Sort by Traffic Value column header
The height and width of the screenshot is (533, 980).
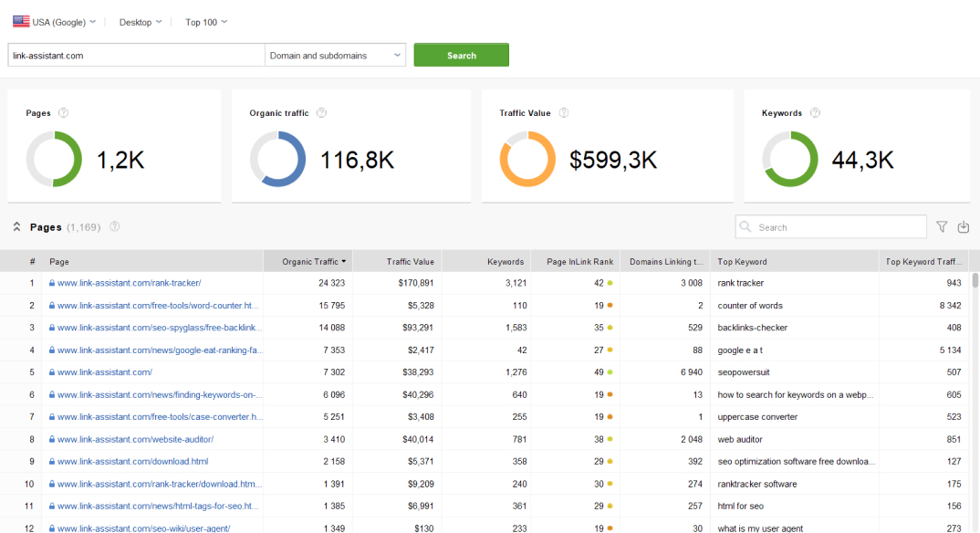tap(410, 262)
